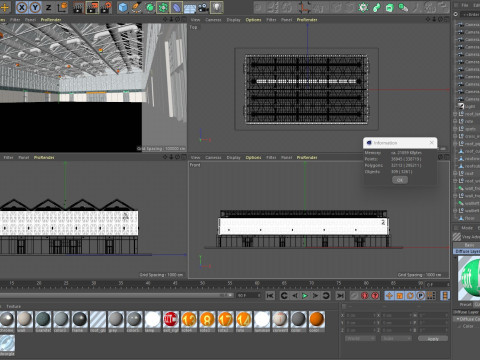Toggle position keyframe recording
Image resolution: width=480 pixels, height=360 pixels.
tap(389, 296)
